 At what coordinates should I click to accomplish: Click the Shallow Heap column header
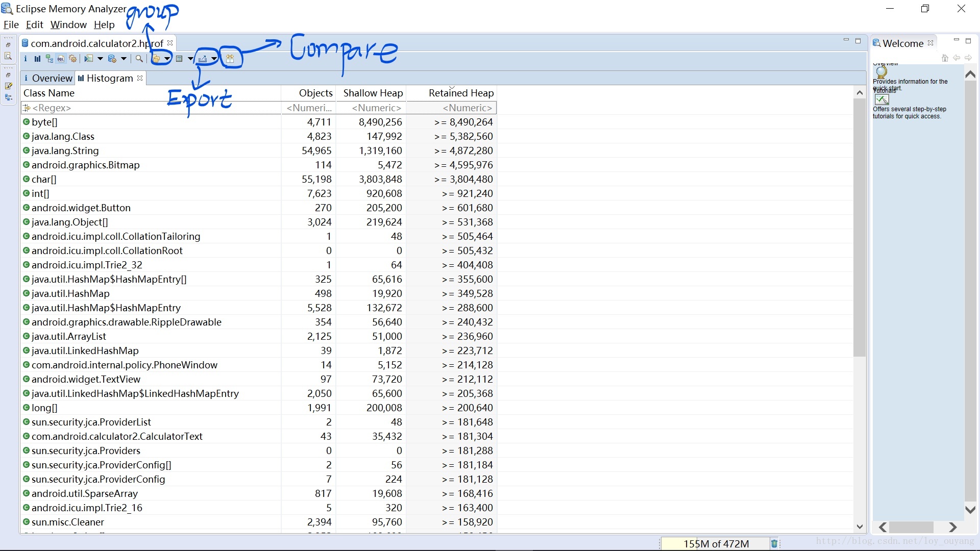[x=373, y=93]
